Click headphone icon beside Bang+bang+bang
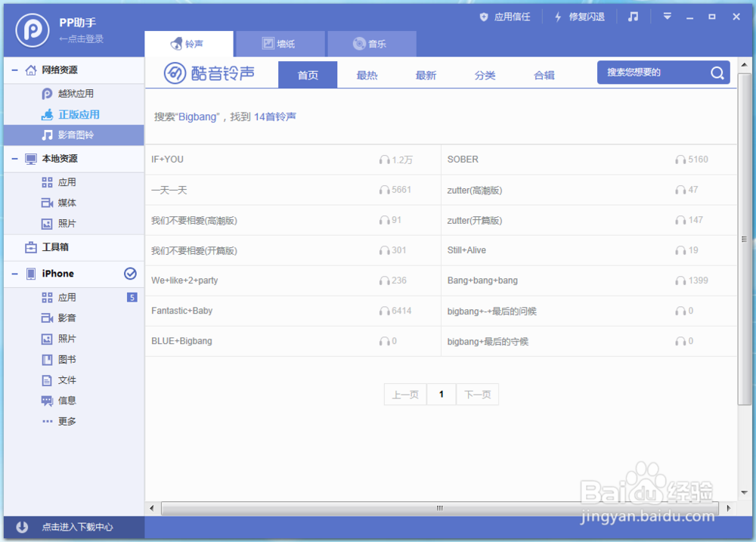Screen dimensions: 756x542 coord(680,280)
